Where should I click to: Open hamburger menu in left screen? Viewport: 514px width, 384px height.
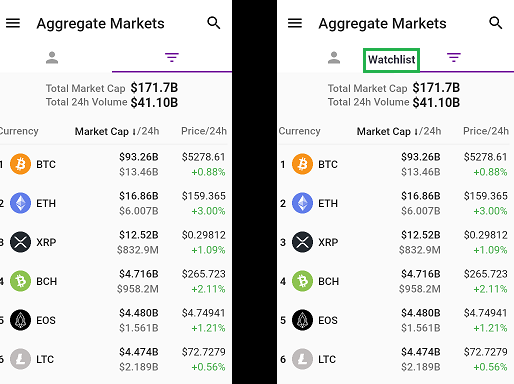pos(13,23)
